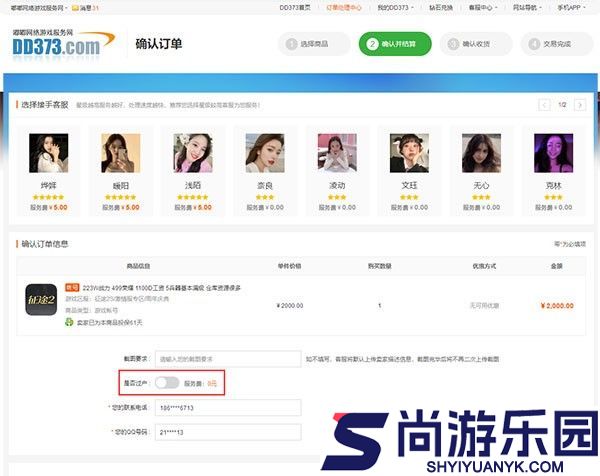600x476 pixels.
Task: Click step 1 选择商品
Action: pyautogui.click(x=314, y=44)
